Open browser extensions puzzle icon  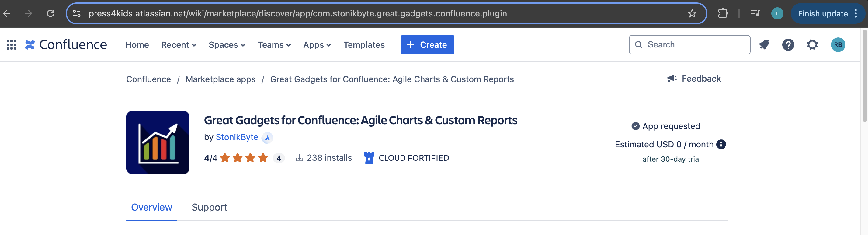coord(722,13)
